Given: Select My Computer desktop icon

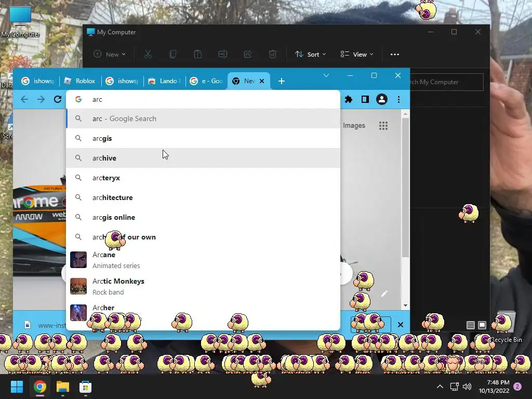Looking at the screenshot, I should pyautogui.click(x=20, y=22).
